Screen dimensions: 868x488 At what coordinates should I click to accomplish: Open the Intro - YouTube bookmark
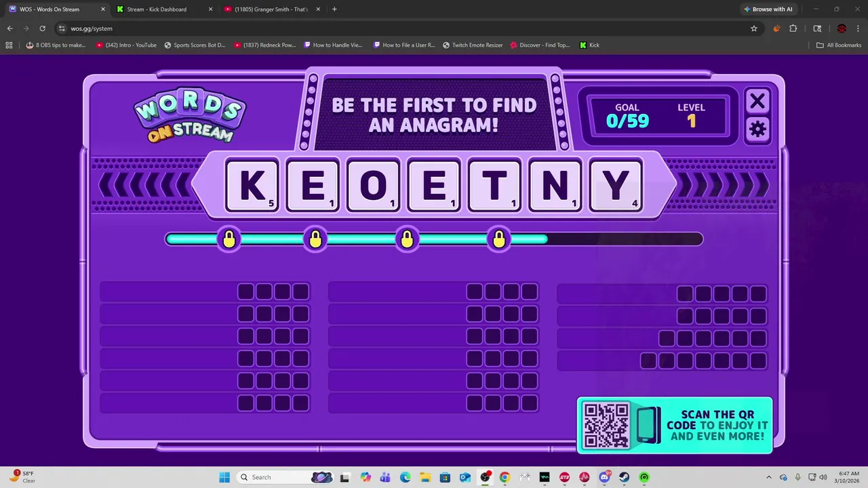tap(126, 45)
